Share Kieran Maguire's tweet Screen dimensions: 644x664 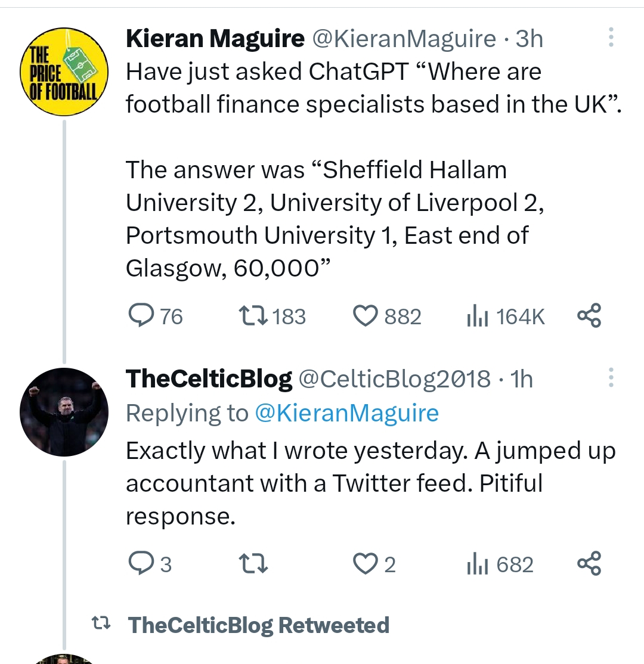(589, 316)
